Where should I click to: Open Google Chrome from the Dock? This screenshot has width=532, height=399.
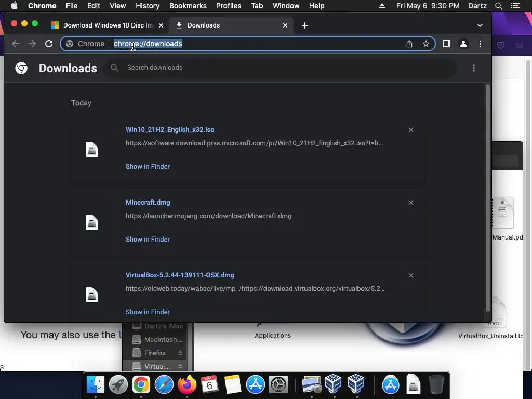click(x=141, y=384)
